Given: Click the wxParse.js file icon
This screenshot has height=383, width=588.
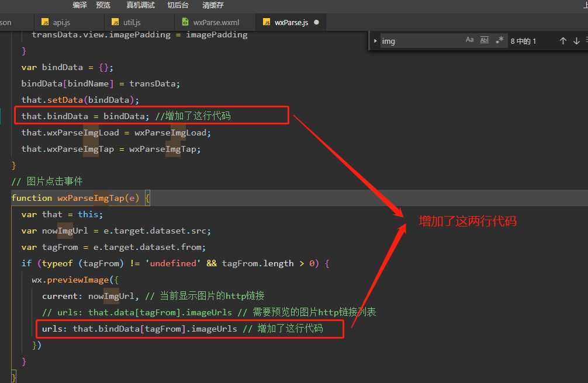Looking at the screenshot, I should (x=267, y=22).
